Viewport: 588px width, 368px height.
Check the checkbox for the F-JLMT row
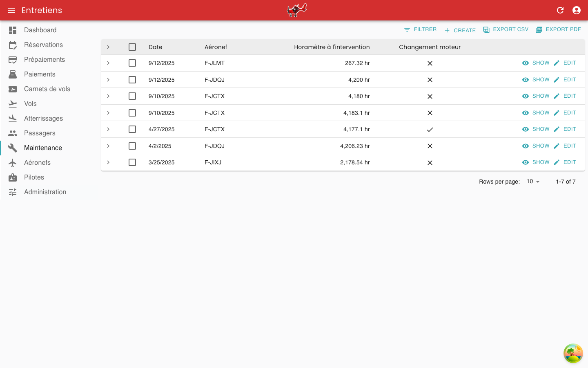tap(132, 63)
